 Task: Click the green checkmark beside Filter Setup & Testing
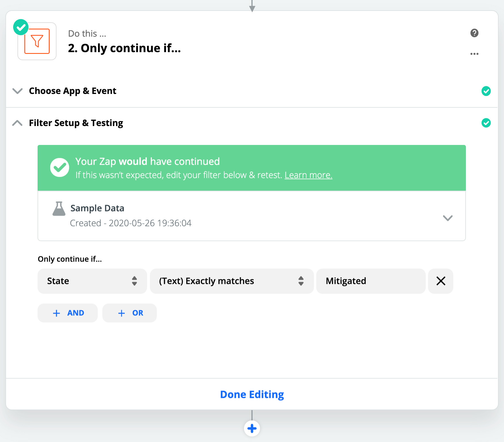(486, 123)
